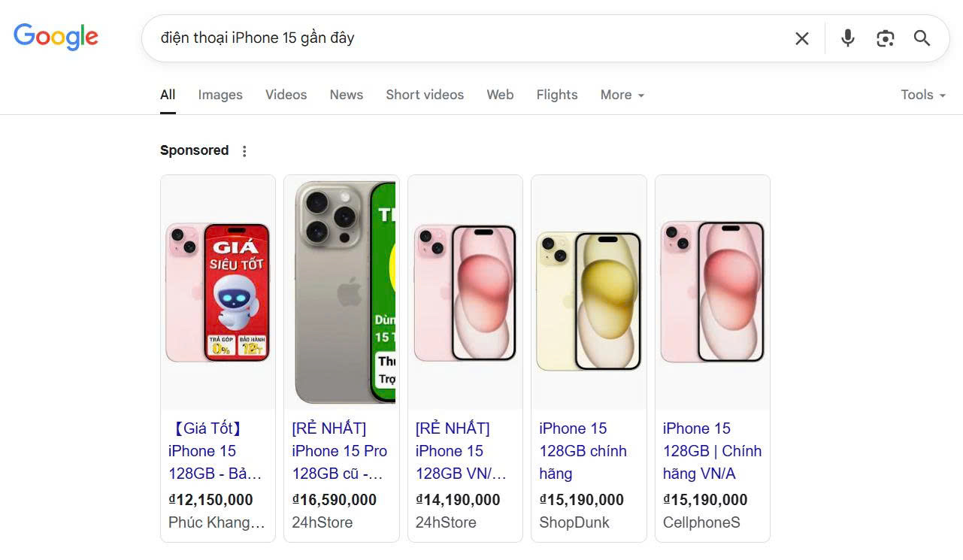Open the Tools dropdown
This screenshot has width=963, height=560.
click(x=923, y=95)
